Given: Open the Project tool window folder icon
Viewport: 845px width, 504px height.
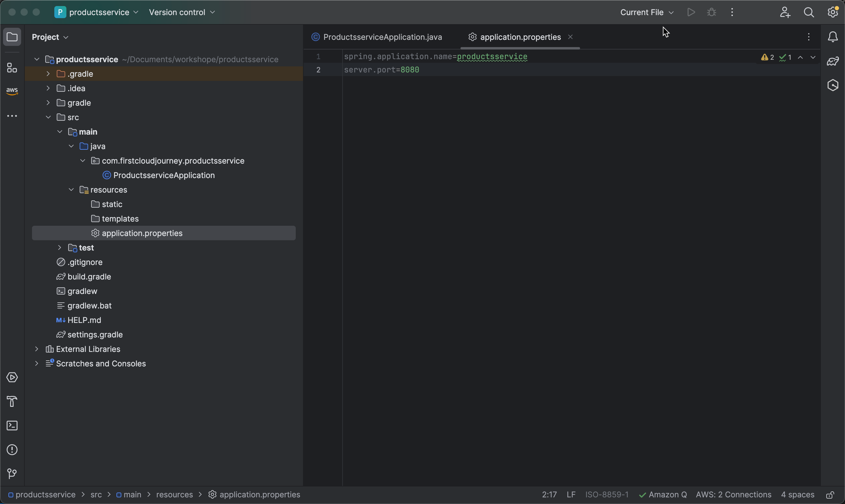Looking at the screenshot, I should click(x=12, y=37).
